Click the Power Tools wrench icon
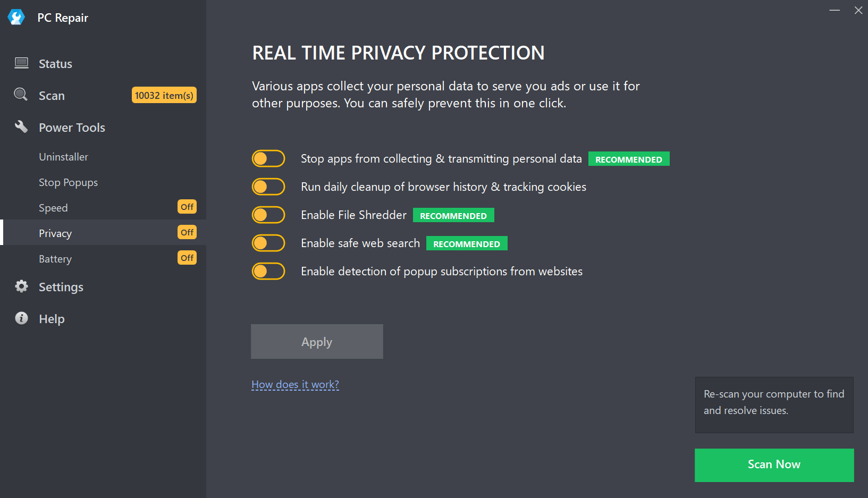868x498 pixels. coord(21,127)
